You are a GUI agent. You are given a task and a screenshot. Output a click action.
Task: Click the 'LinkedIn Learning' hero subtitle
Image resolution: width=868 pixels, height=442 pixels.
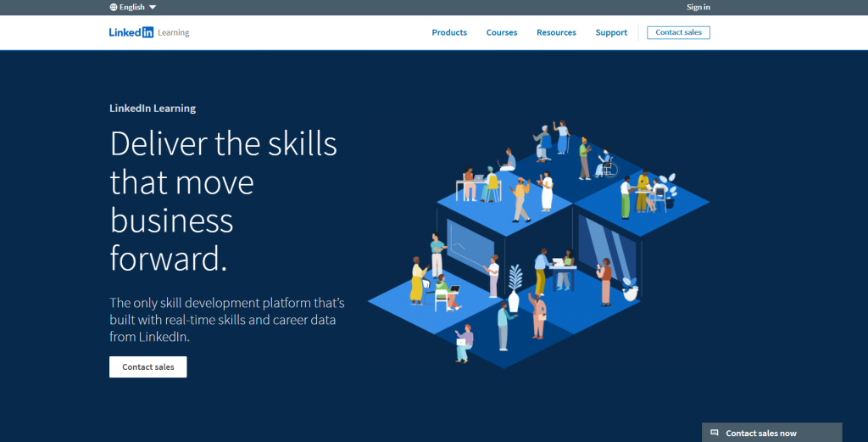(x=153, y=109)
